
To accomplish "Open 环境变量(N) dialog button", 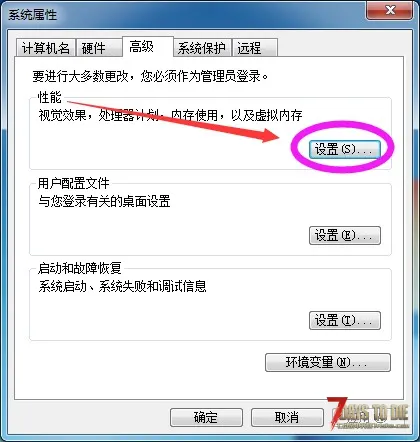I will pos(328,362).
